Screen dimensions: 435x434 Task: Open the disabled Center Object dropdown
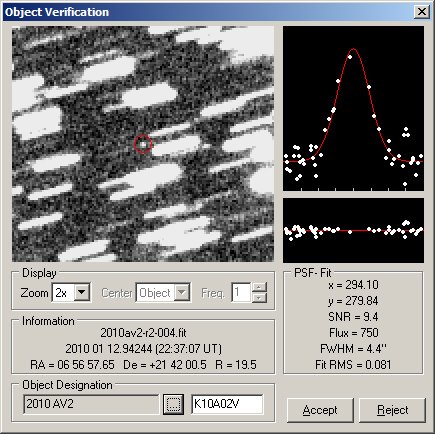click(182, 293)
